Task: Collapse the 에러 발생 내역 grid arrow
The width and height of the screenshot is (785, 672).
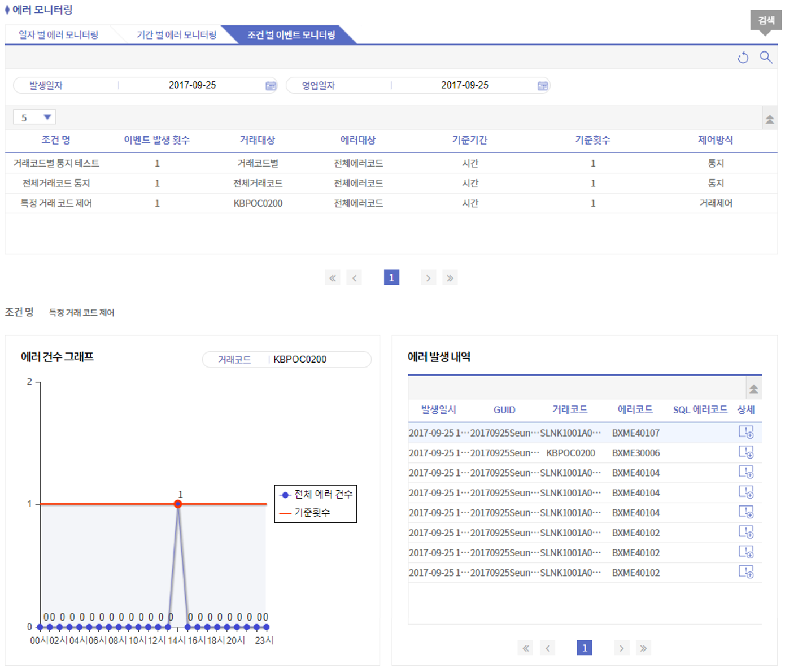Action: 753,389
